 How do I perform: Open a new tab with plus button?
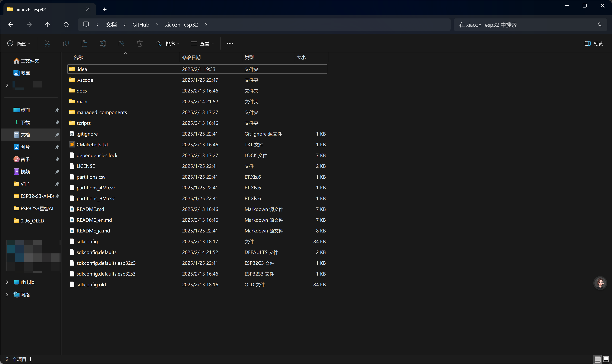click(x=105, y=9)
